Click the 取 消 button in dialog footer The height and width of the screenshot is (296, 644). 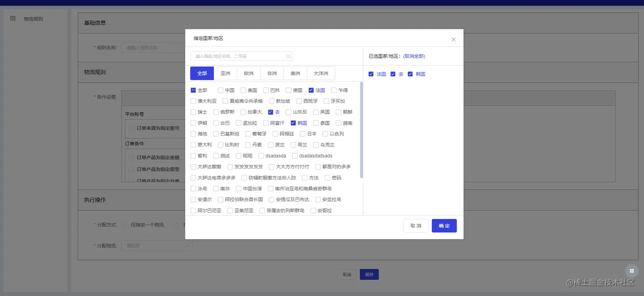[x=416, y=226]
